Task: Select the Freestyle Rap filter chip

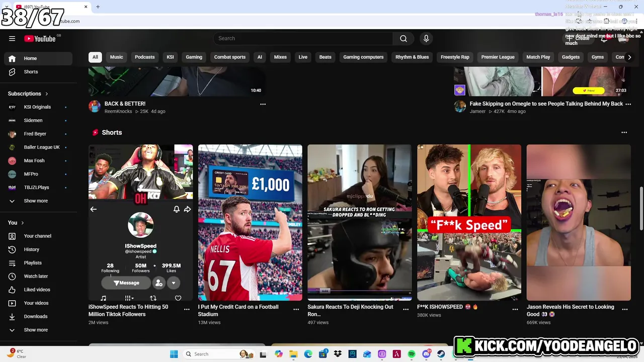Action: 455,57
